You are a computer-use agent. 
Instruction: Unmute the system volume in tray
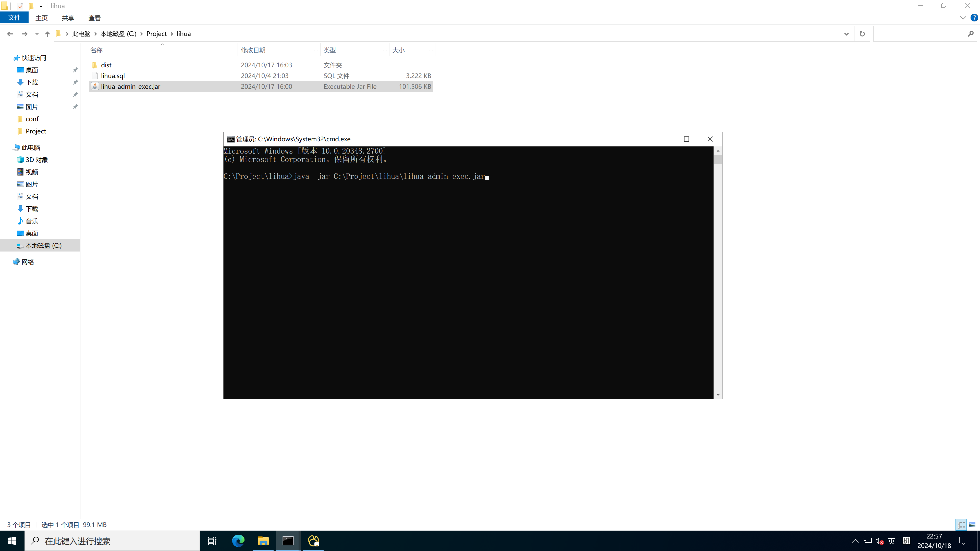(880, 541)
